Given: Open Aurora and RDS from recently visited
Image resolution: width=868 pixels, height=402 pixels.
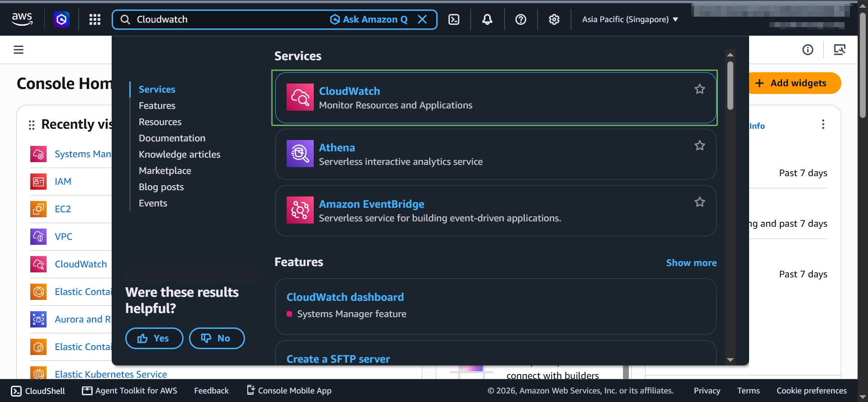Looking at the screenshot, I should point(83,319).
